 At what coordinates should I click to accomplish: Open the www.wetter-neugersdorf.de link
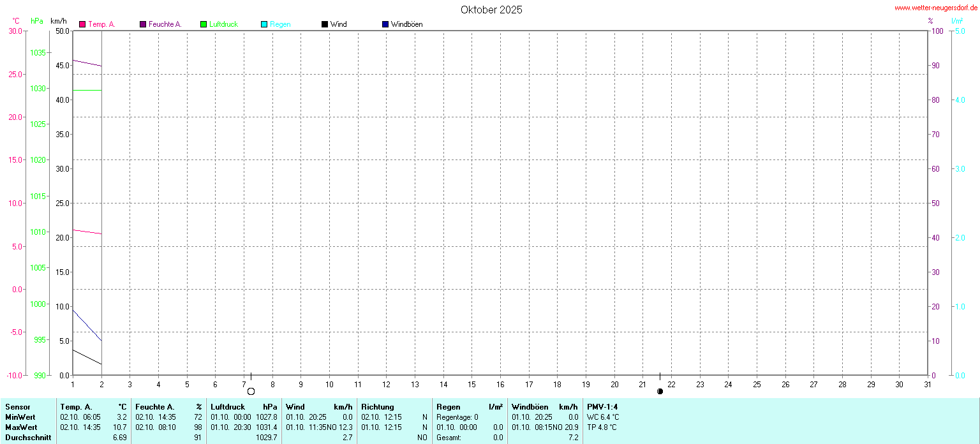coord(935,8)
